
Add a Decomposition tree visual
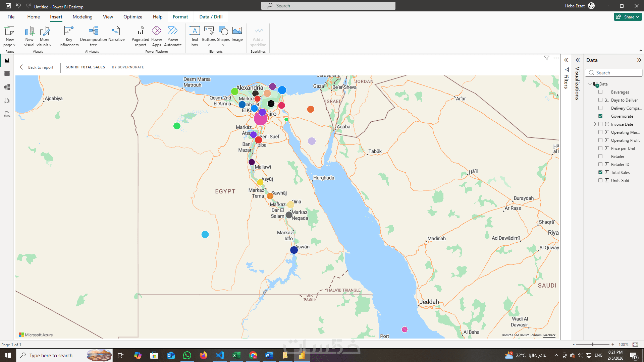93,36
